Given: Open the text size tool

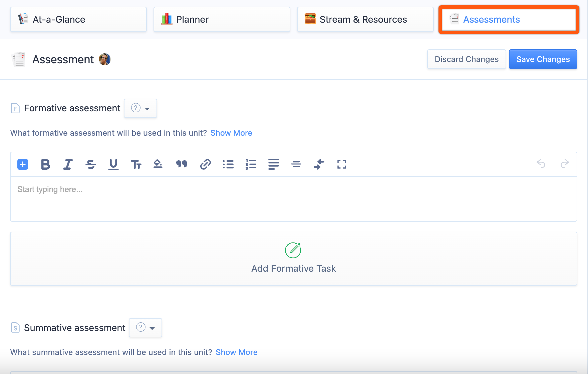Looking at the screenshot, I should pyautogui.click(x=136, y=164).
